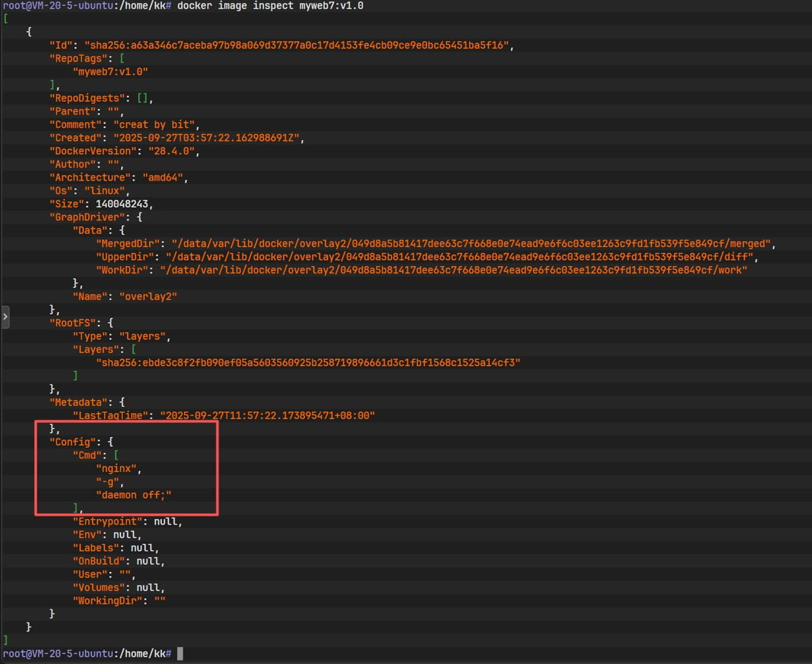Expand the collapsed side panel chevron
This screenshot has width=812, height=664.
point(5,316)
